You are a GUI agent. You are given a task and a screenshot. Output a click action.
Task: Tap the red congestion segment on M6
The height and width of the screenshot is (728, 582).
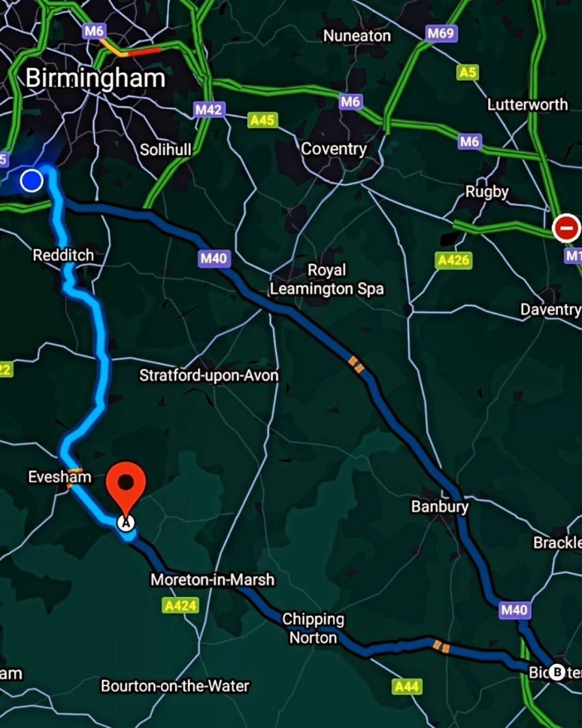[144, 51]
